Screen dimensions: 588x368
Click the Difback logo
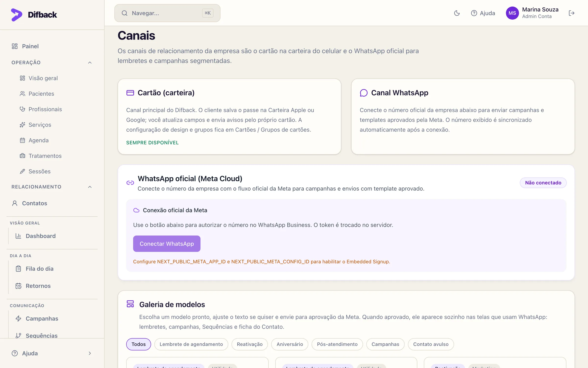pos(34,15)
